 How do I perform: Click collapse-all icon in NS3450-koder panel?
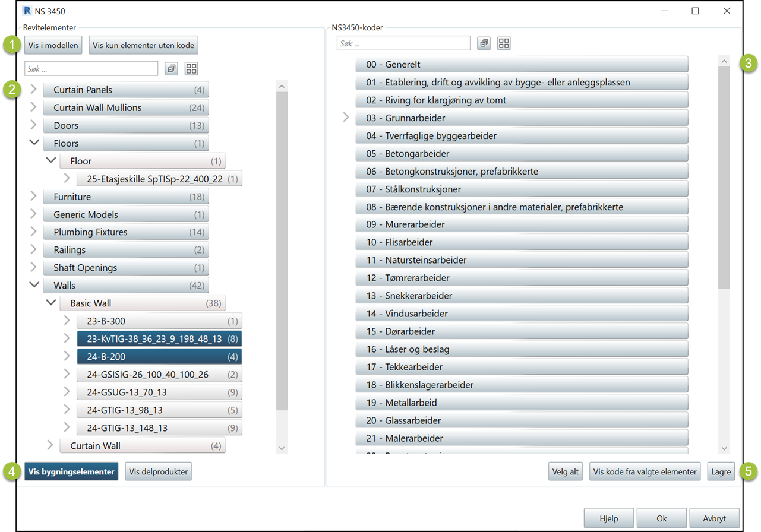484,43
